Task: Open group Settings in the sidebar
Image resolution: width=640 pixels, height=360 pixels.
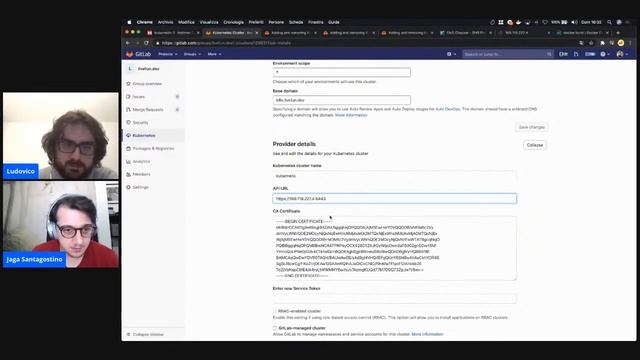Action: point(140,187)
